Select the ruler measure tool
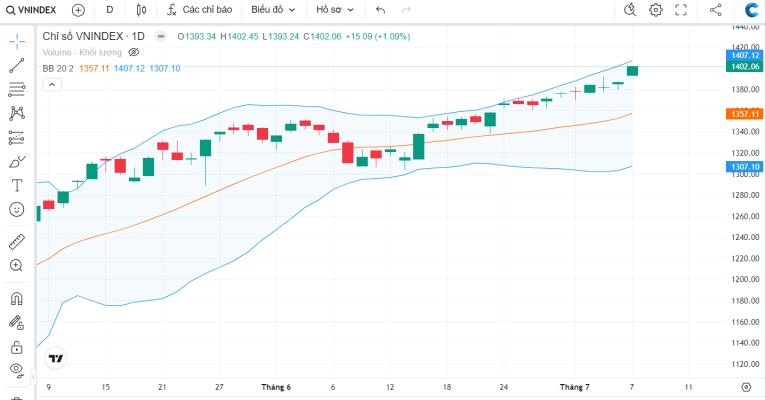Screen dimensions: 766x400 click(17, 242)
